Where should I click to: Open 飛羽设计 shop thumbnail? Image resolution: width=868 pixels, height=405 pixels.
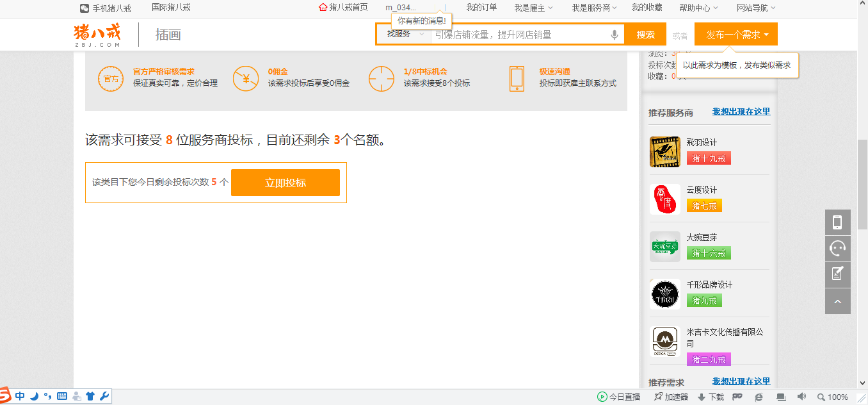click(x=664, y=152)
